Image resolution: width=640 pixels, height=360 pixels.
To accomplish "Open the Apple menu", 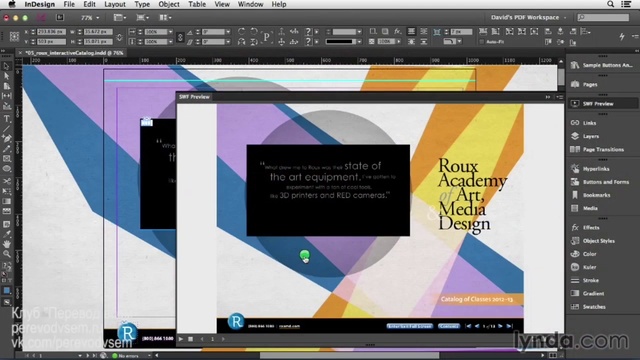I will 12,4.
